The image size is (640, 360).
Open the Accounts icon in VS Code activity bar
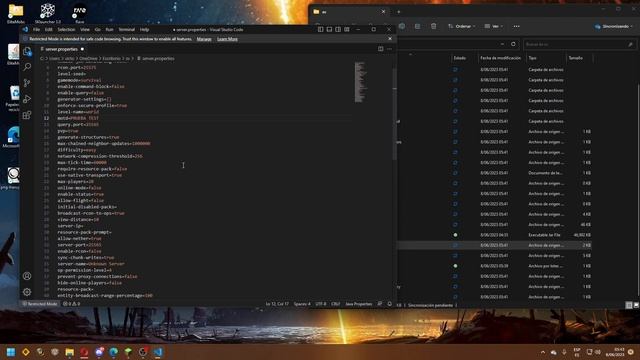pos(27,276)
